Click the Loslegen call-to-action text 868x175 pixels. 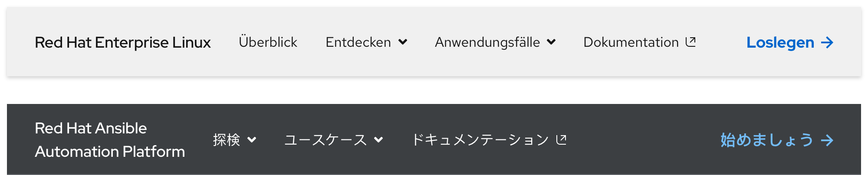tap(780, 42)
